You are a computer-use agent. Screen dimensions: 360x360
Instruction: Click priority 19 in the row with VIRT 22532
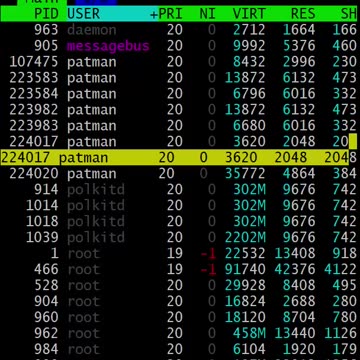tap(174, 254)
